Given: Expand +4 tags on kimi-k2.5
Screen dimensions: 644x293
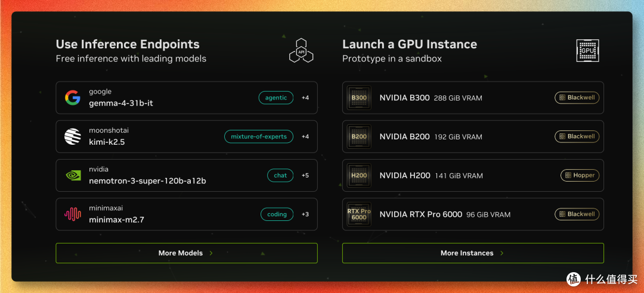Looking at the screenshot, I should 305,136.
